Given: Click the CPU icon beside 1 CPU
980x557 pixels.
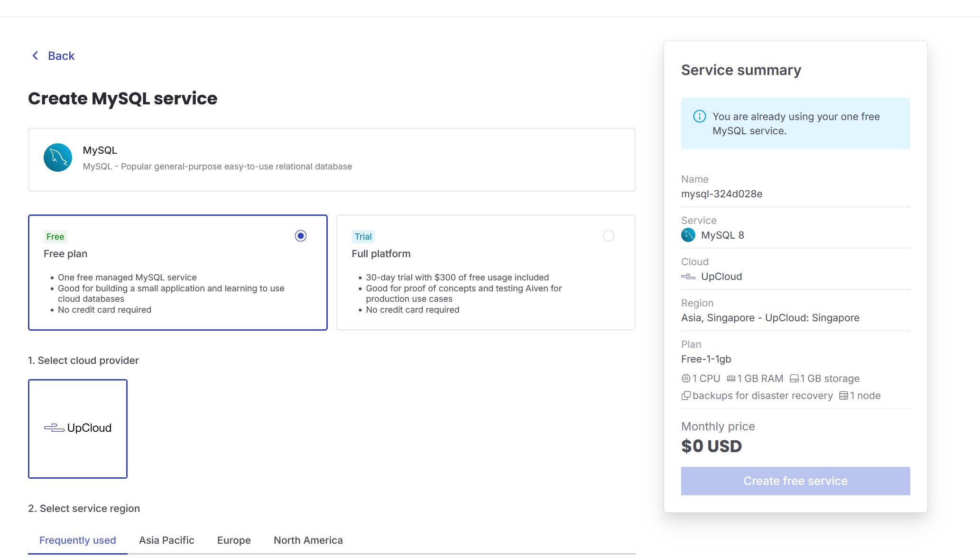Looking at the screenshot, I should click(x=686, y=379).
